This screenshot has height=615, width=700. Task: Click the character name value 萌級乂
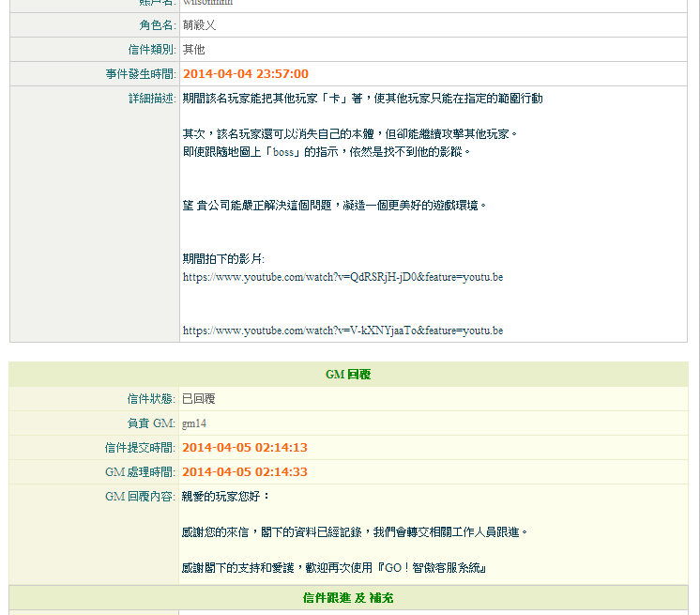pos(199,25)
